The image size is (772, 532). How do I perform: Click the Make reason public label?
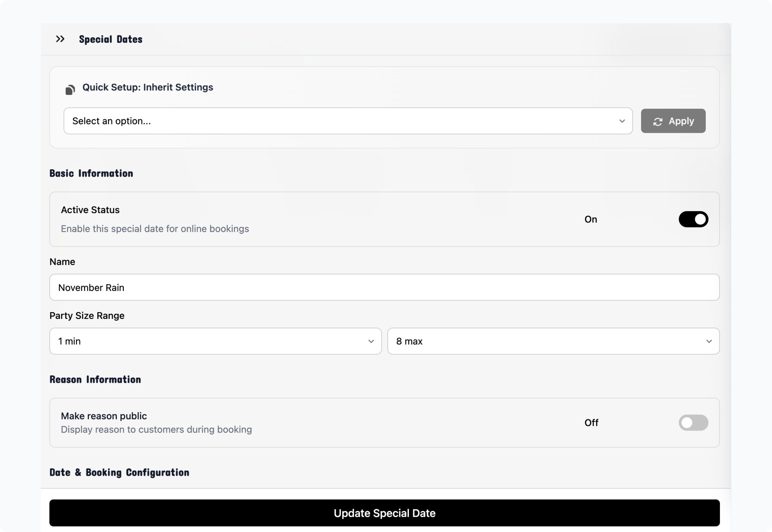click(x=104, y=416)
